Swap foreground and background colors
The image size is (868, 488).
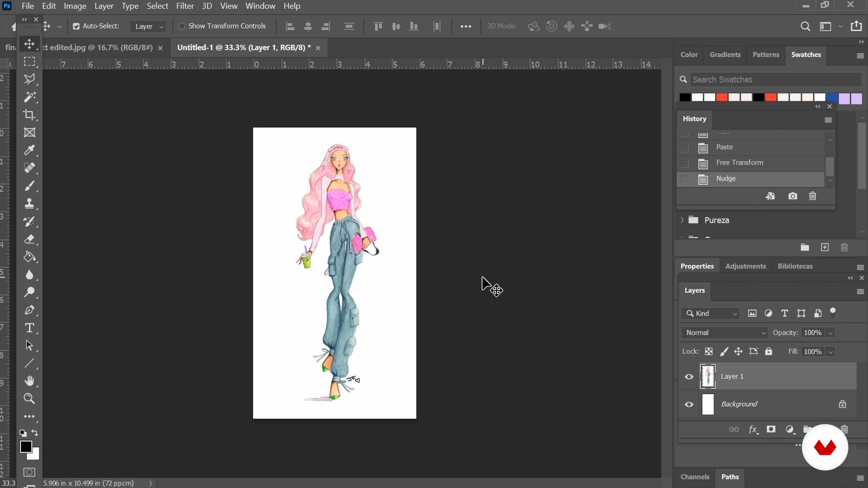[35, 433]
